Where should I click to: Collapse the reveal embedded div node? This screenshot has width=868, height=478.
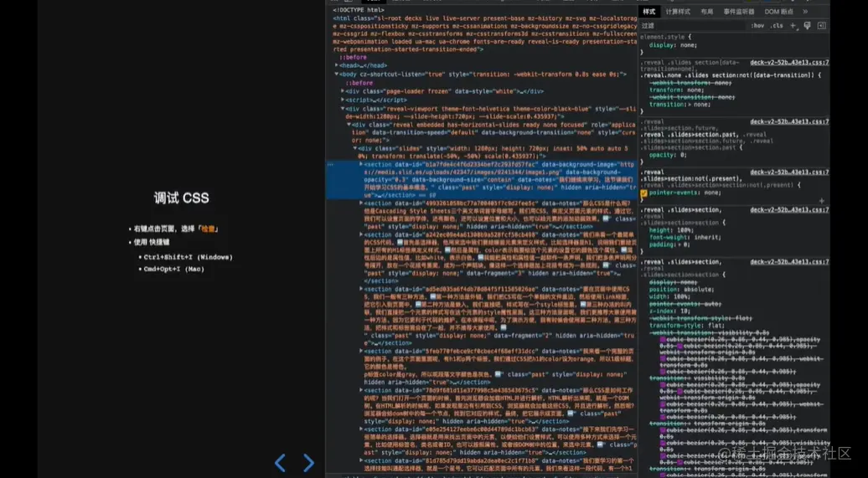(349, 125)
